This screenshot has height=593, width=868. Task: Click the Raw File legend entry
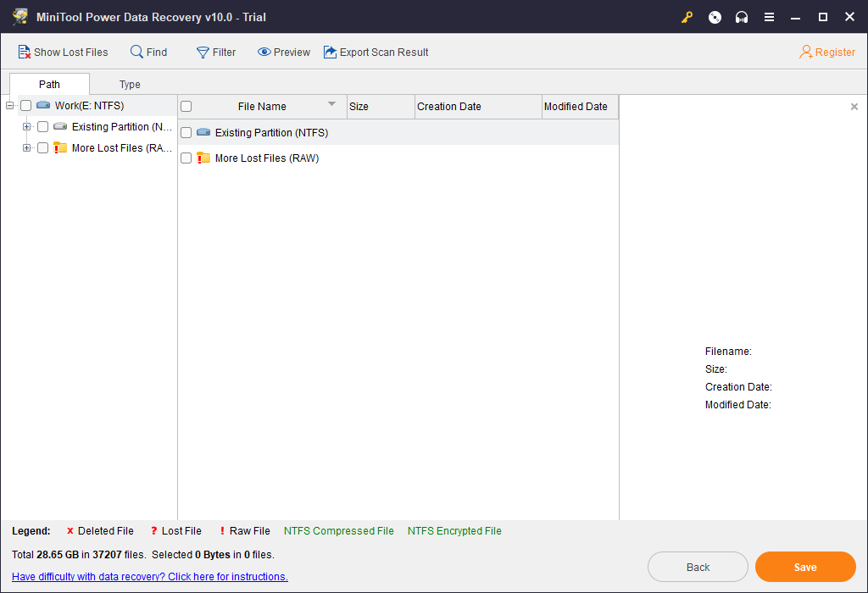[245, 530]
